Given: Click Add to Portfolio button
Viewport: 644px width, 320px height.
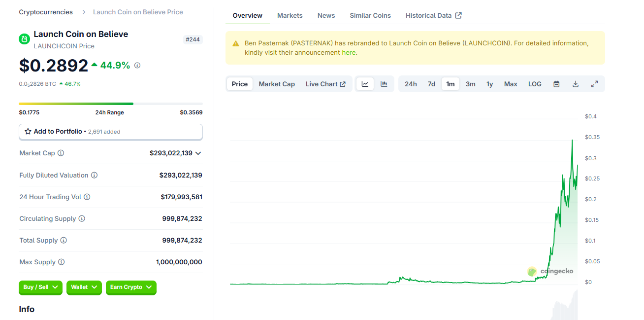Looking at the screenshot, I should [111, 132].
